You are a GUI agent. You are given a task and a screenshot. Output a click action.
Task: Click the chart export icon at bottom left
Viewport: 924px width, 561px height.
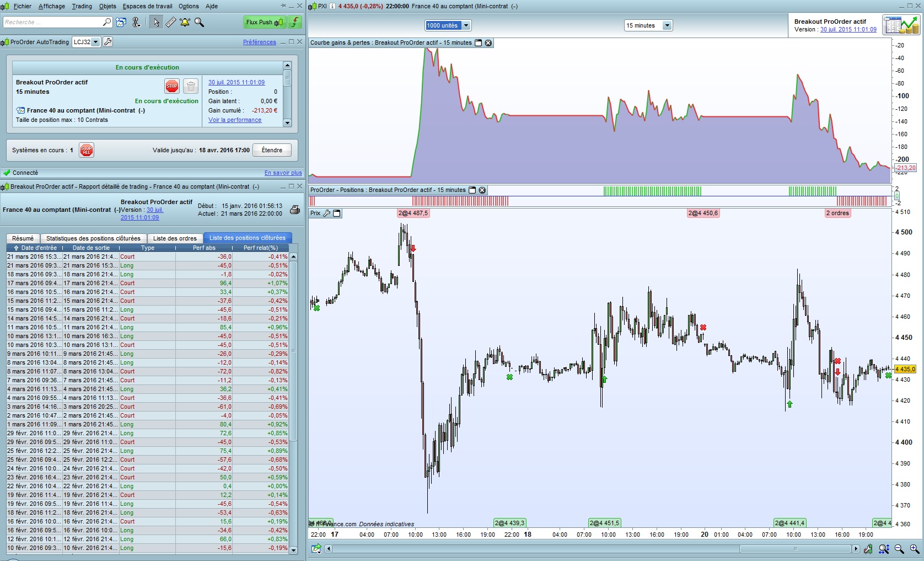[316, 548]
